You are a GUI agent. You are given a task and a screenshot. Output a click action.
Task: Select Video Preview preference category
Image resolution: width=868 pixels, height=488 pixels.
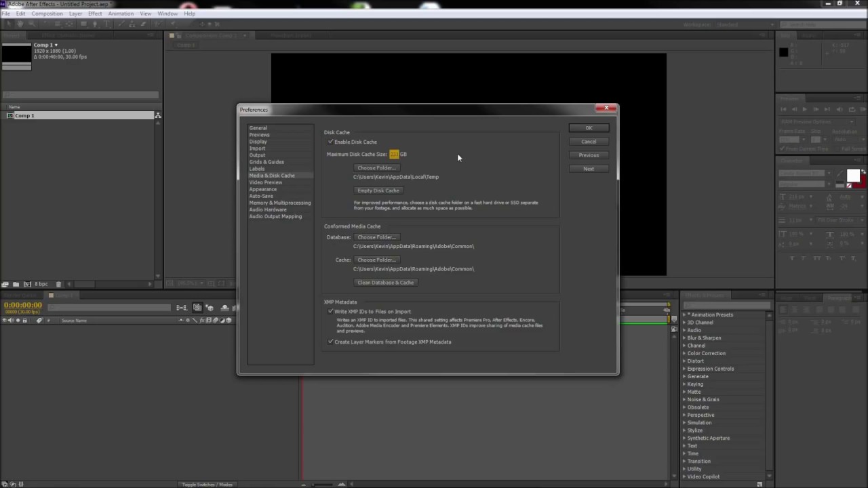point(266,182)
